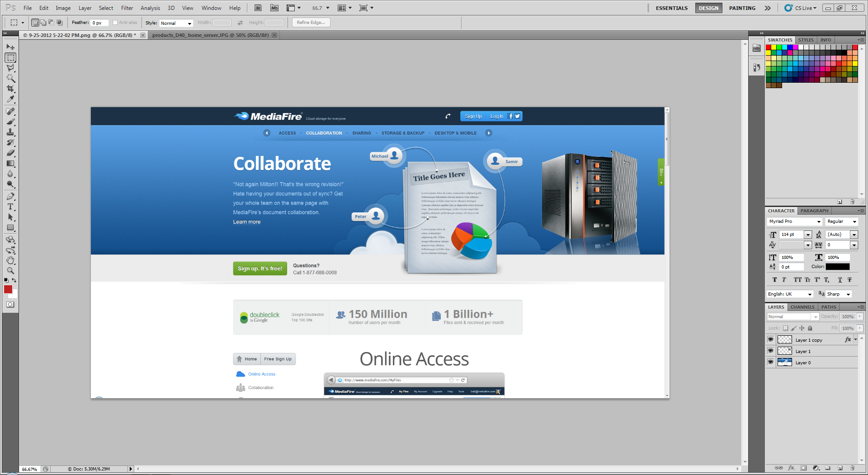Expand effects on Layer 1 copy
Screen dimensions: 868x475
(855, 340)
